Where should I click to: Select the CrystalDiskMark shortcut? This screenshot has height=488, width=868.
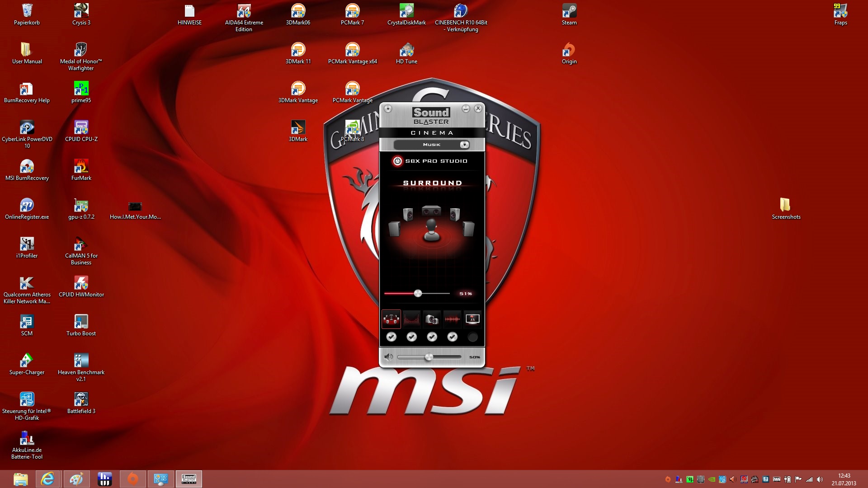407,14
